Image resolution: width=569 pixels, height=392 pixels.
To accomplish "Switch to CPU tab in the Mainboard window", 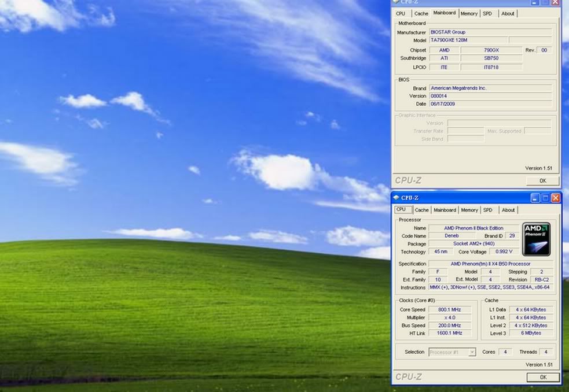I will pos(401,13).
